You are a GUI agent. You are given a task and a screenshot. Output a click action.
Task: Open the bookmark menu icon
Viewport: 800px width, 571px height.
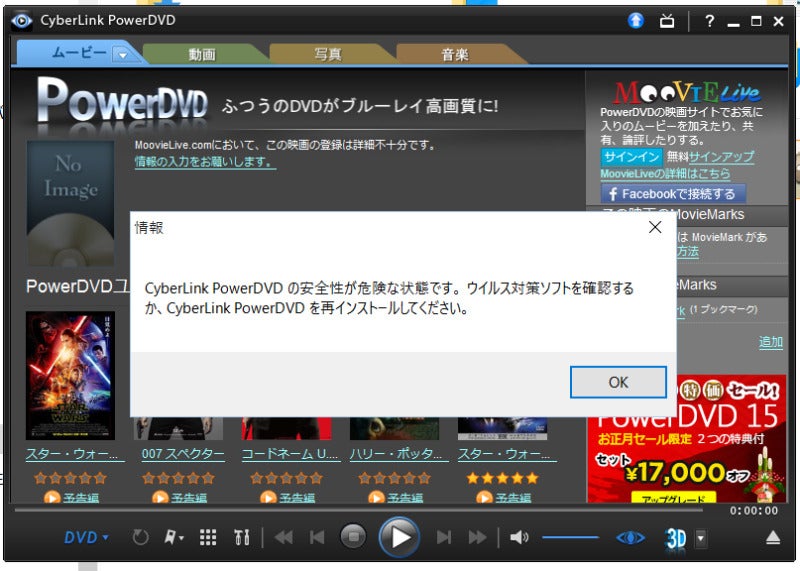tap(173, 537)
